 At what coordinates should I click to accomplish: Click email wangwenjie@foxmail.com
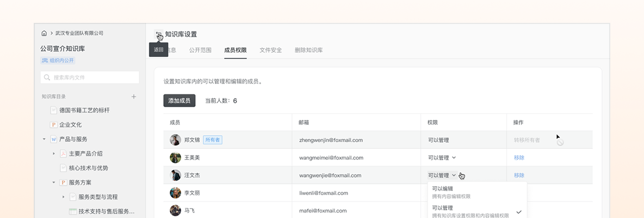pos(330,175)
